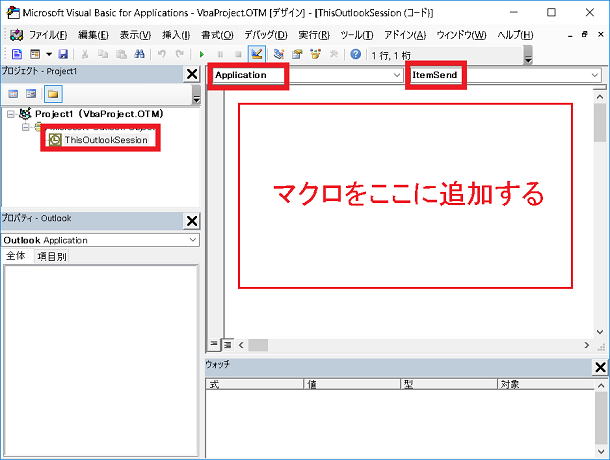Open the 編集(E) menu
Screen dimensions: 610x460
click(93, 35)
